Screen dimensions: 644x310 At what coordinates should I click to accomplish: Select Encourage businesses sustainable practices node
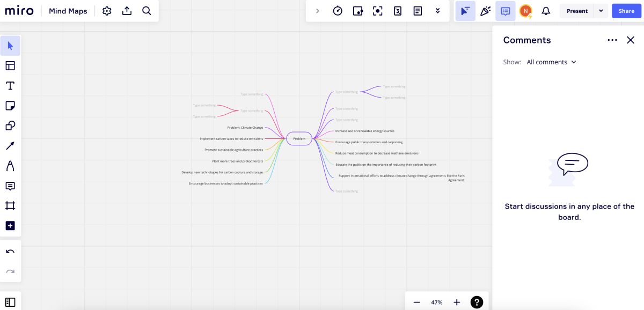pyautogui.click(x=226, y=183)
